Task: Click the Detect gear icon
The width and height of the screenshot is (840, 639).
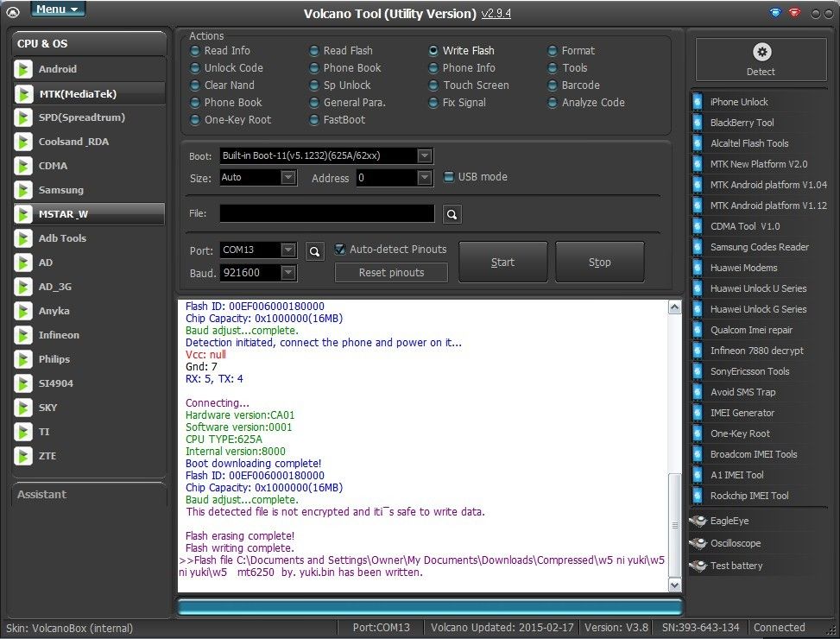Action: (x=761, y=53)
